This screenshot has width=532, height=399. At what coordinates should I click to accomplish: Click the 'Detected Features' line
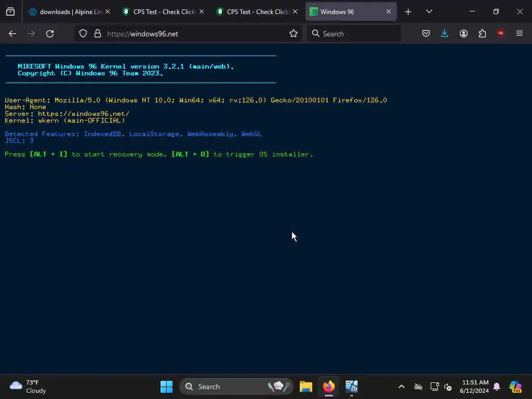point(133,134)
